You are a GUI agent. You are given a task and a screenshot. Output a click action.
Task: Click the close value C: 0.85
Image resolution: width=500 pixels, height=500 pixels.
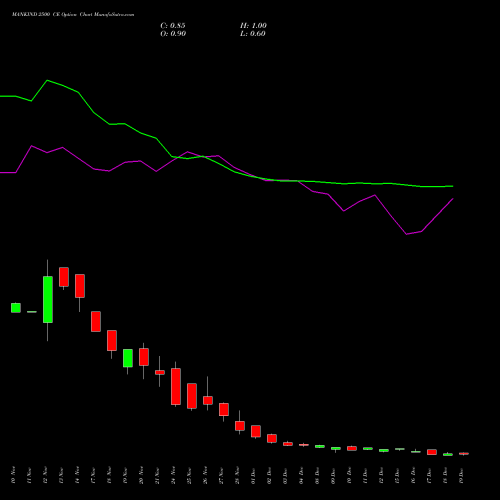tap(173, 26)
